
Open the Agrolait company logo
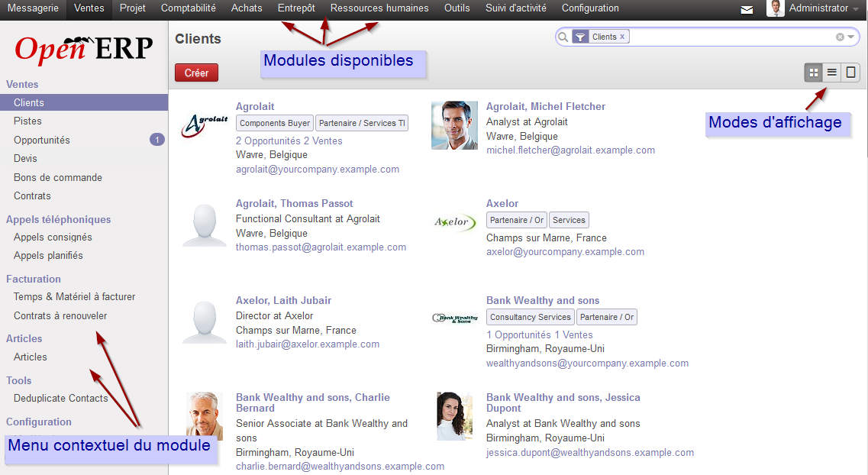(205, 126)
